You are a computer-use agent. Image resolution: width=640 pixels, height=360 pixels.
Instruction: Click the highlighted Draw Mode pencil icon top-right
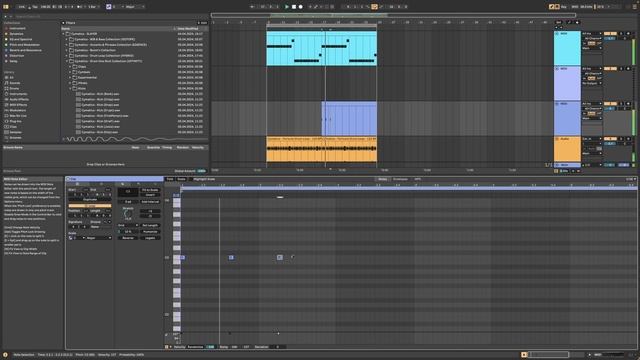click(551, 7)
